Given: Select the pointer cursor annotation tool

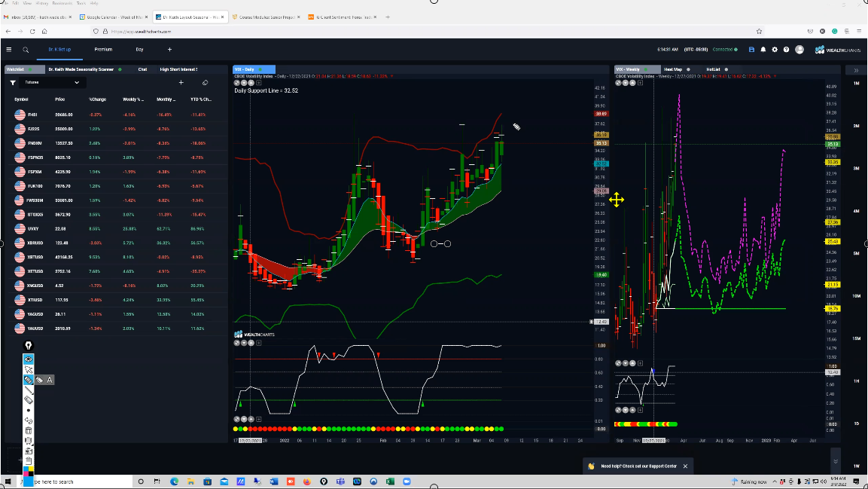Looking at the screenshot, I should [x=29, y=369].
